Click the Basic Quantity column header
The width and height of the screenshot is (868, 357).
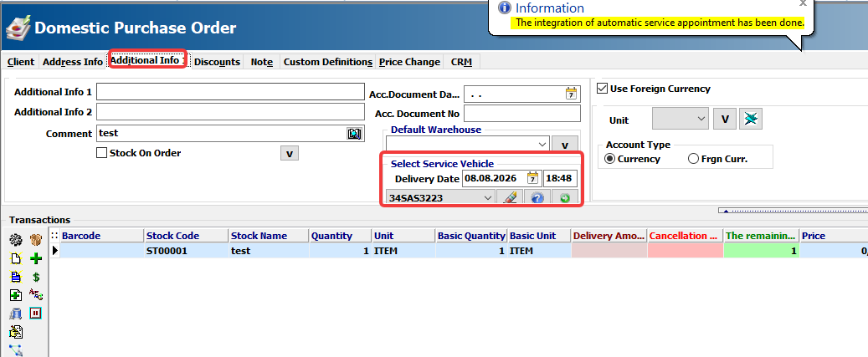pyautogui.click(x=471, y=236)
